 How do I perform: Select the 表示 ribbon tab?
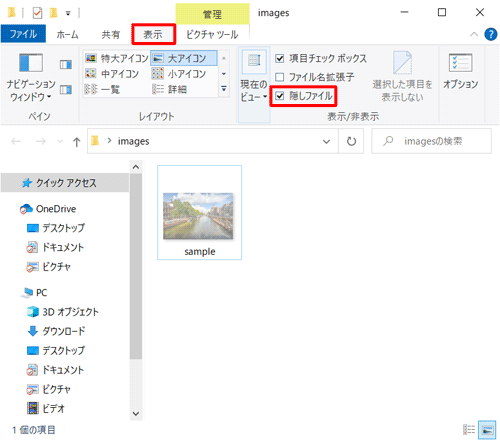[x=153, y=34]
